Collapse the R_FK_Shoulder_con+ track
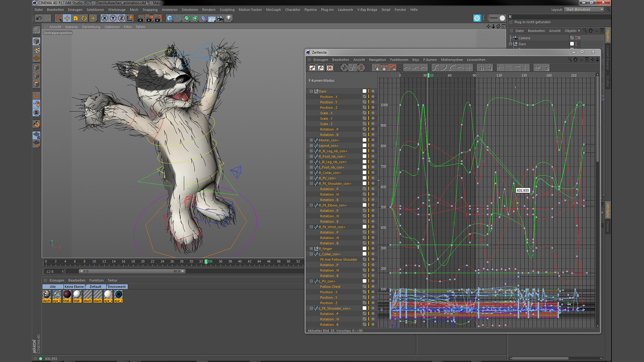Viewport: 644px width, 362px height. [x=311, y=183]
